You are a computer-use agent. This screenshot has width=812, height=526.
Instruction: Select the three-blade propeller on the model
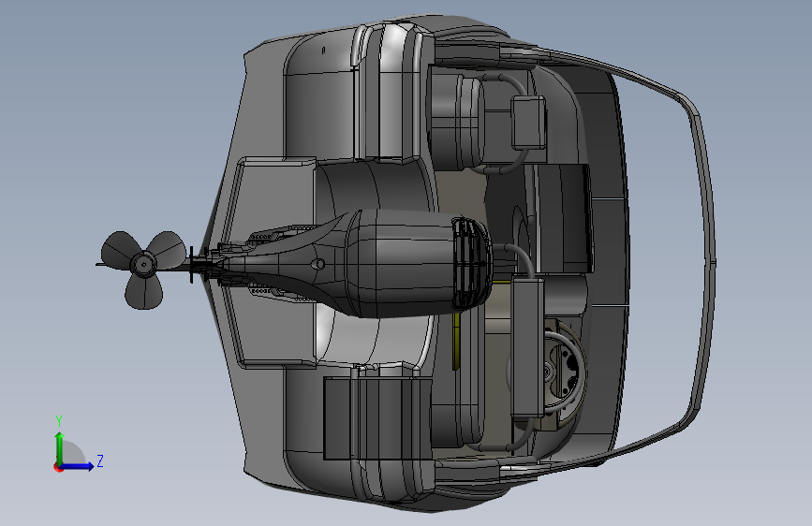coord(143,270)
